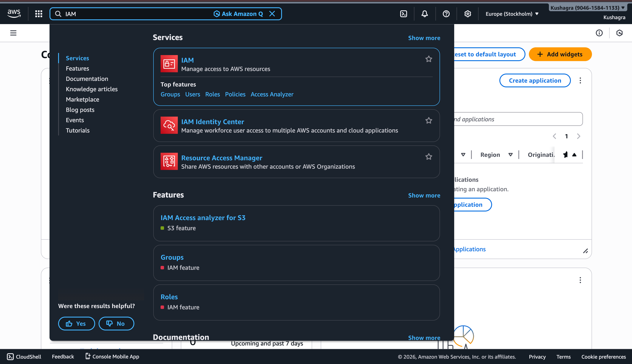632x364 pixels.
Task: Open the IAM service result
Action: click(187, 60)
